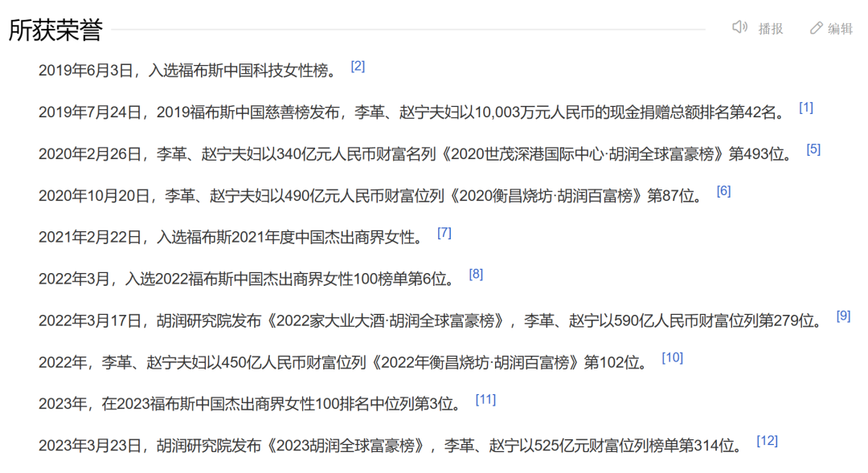Click the line starting 2019年6月3日
The width and height of the screenshot is (868, 473).
pyautogui.click(x=187, y=71)
